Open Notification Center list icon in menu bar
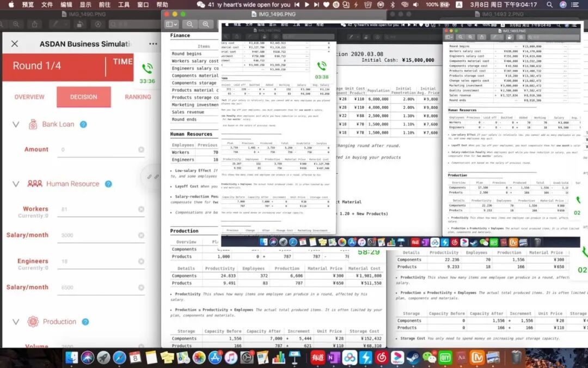Viewport: 588px width, 368px height. pyautogui.click(x=575, y=4)
